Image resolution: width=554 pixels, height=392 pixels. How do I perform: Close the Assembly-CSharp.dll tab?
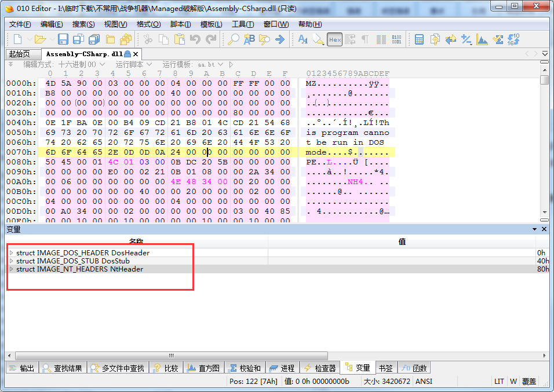point(136,54)
